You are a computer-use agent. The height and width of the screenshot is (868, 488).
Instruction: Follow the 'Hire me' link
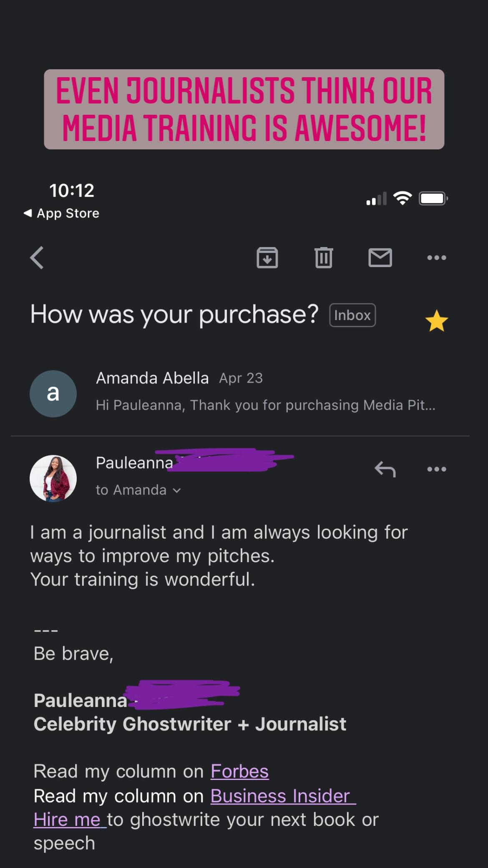pyautogui.click(x=67, y=820)
